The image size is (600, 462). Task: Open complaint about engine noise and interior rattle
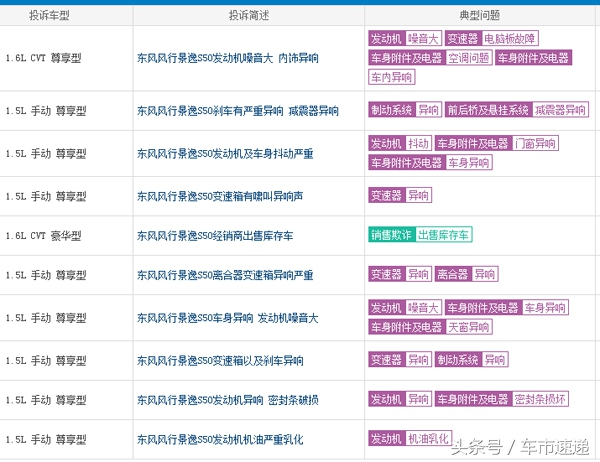228,58
